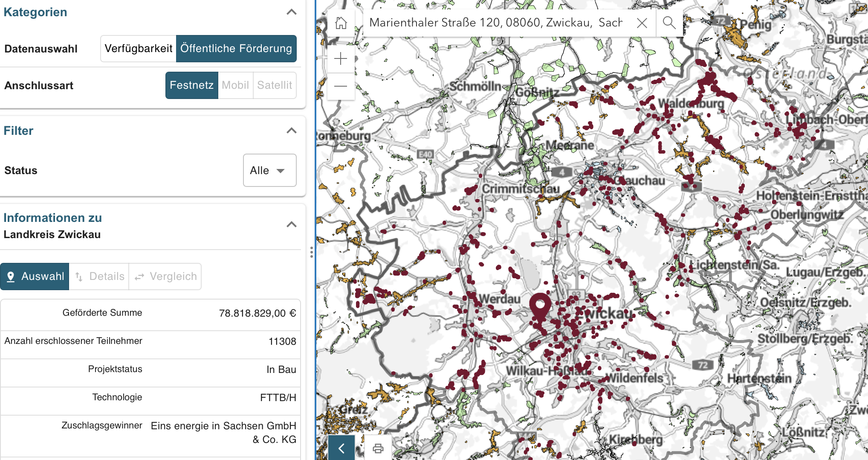Viewport: 868px width, 460px height.
Task: Choose Mobil connection type
Action: 235,85
